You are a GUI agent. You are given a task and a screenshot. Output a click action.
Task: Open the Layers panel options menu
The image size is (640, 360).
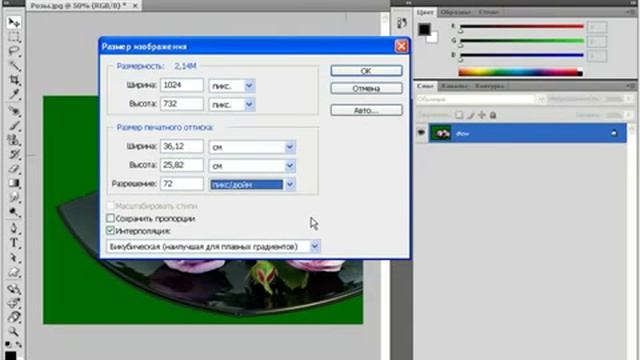coord(631,86)
